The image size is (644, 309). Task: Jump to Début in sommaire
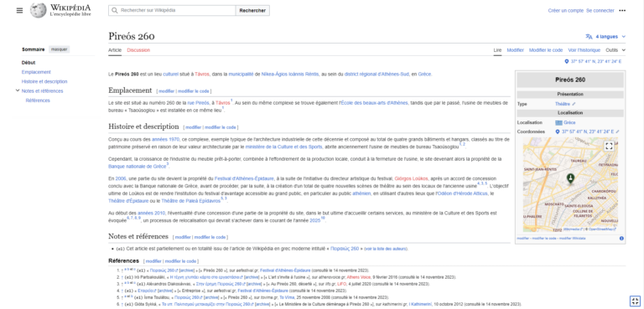[x=29, y=62]
